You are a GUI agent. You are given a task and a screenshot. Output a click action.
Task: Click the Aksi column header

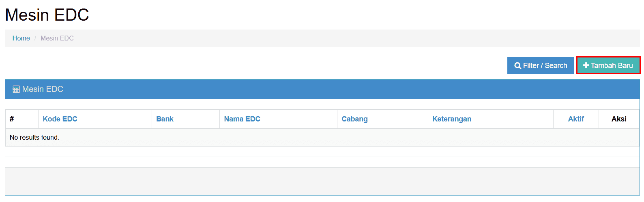point(619,119)
